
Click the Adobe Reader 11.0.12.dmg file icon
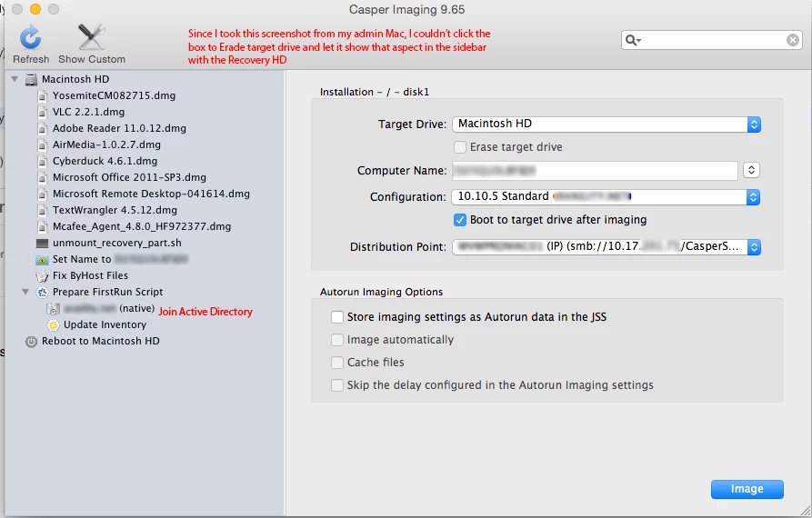point(43,128)
